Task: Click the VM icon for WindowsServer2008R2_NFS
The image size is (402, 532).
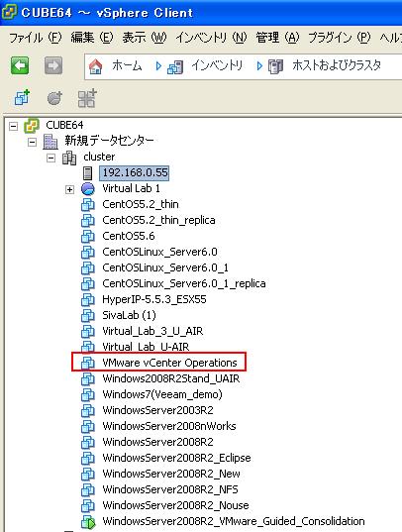Action: point(88,490)
